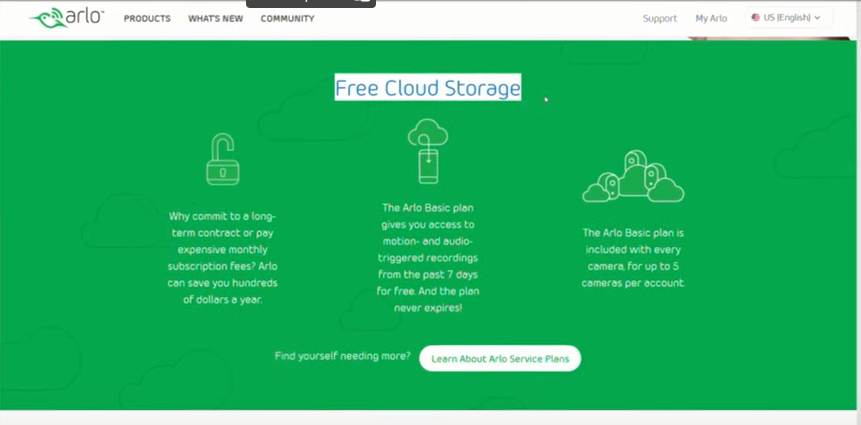Click the US flag icon
Image resolution: width=861 pixels, height=425 pixels.
pyautogui.click(x=756, y=18)
